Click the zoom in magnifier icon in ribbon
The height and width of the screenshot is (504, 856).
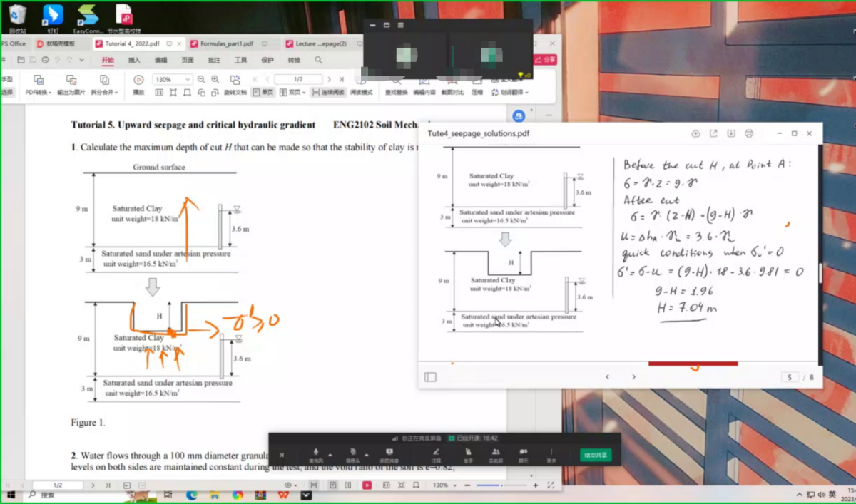click(x=215, y=79)
